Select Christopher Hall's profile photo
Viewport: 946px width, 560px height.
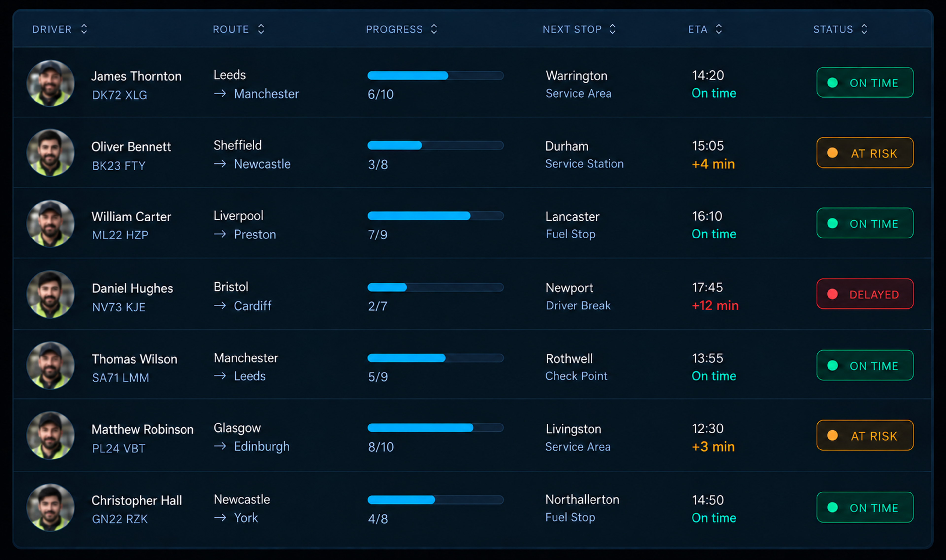pos(50,508)
